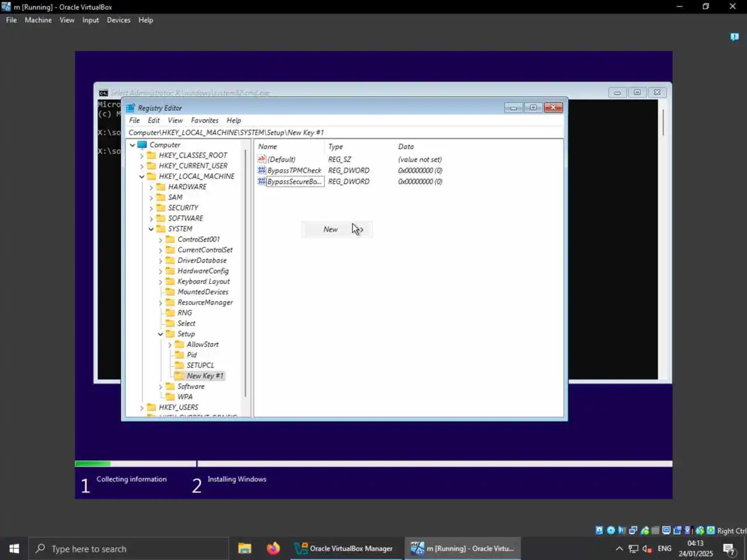This screenshot has height=560, width=747.
Task: Open Registry Editor's Edit menu
Action: click(x=153, y=120)
